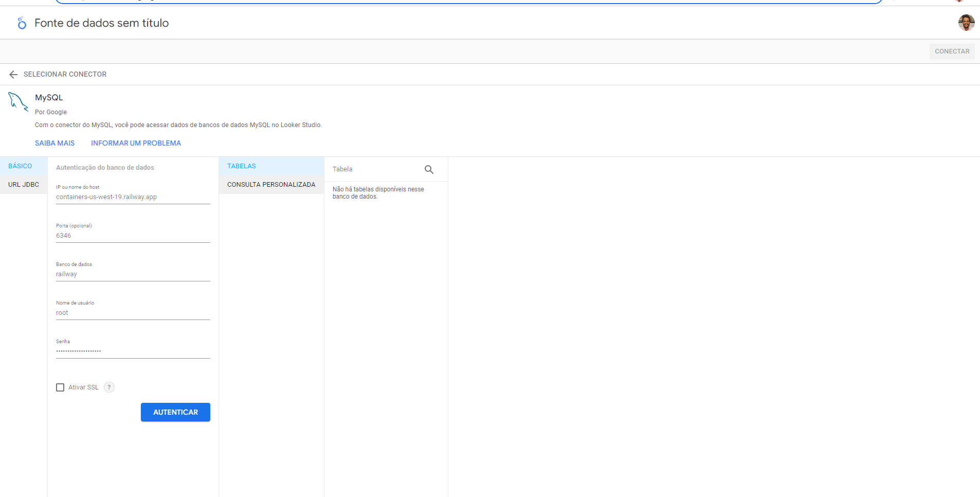
Task: Switch to the URL JDBC tab
Action: [x=24, y=185]
